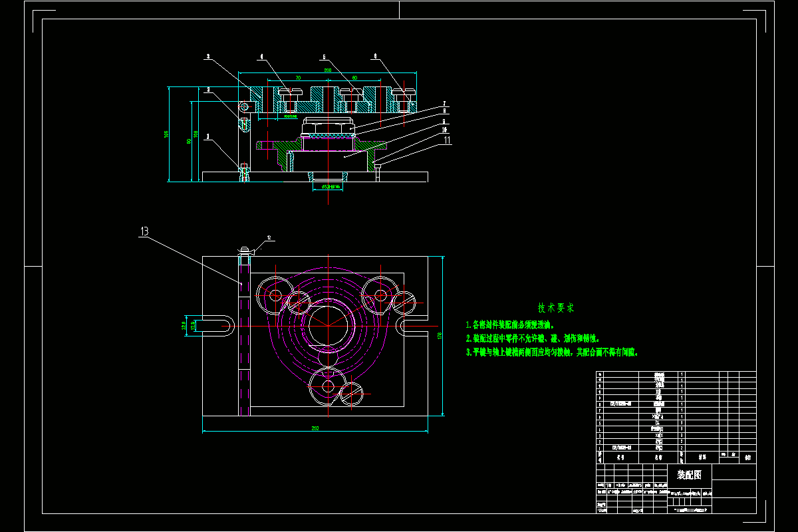Select part callout number 12 near bolt
The height and width of the screenshot is (532, 798).
click(269, 237)
